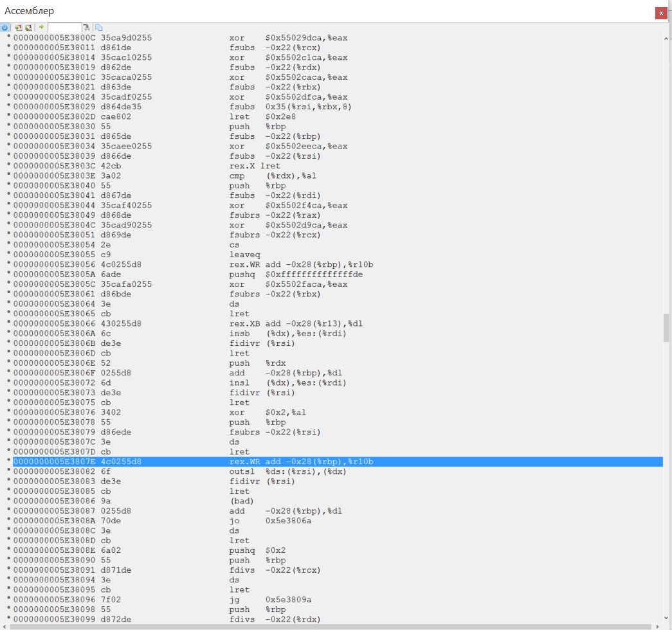The height and width of the screenshot is (630, 672).
Task: Click the blue copy icon in toolbar
Action: 98,28
